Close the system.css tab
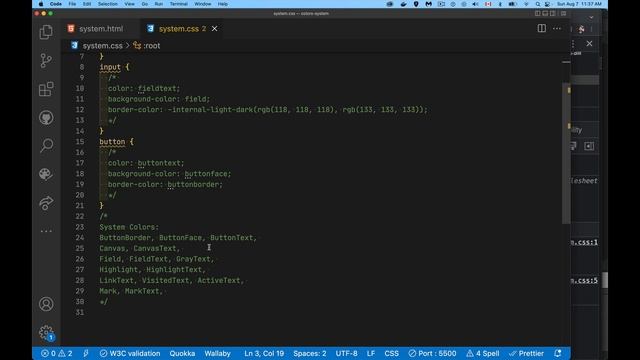The image size is (640, 360). pos(214,29)
